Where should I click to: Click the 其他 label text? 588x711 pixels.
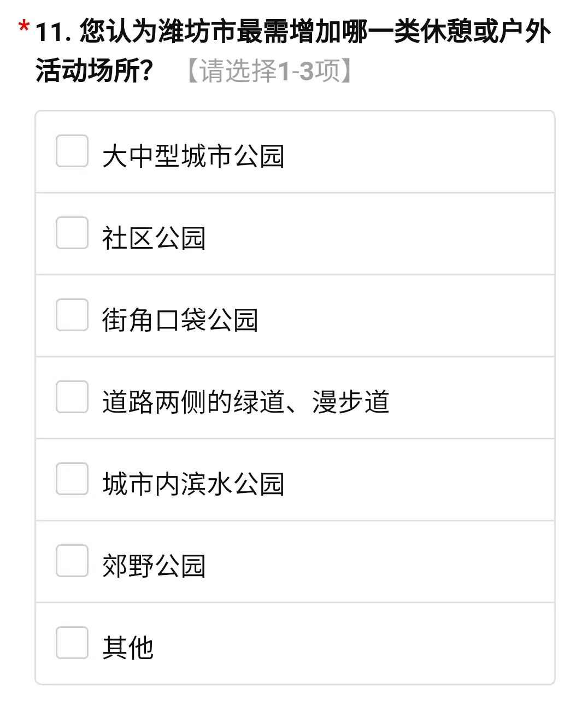127,648
